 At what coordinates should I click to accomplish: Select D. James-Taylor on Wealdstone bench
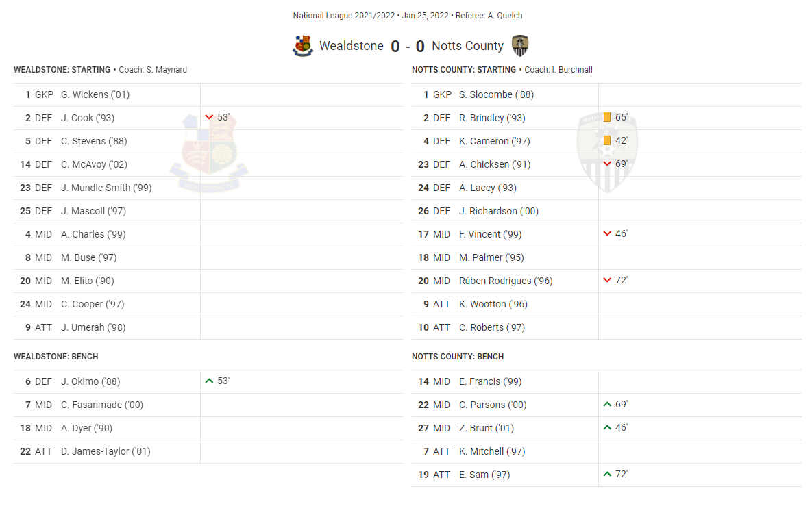(x=106, y=451)
